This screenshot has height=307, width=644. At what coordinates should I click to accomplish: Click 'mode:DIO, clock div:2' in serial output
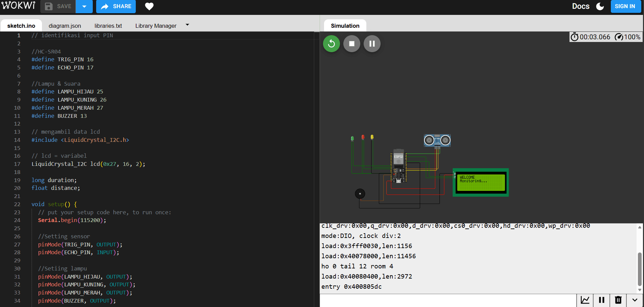pyautogui.click(x=361, y=236)
